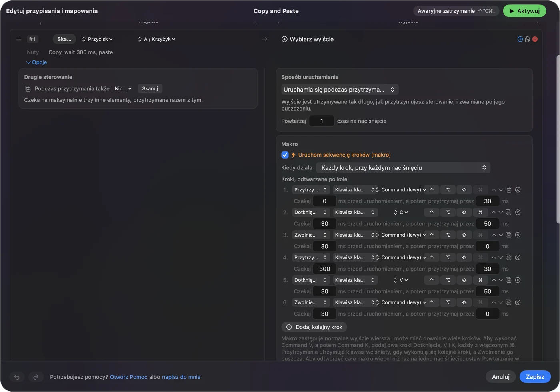
Task: Click the drag handle icon next to #1
Action: (18, 39)
